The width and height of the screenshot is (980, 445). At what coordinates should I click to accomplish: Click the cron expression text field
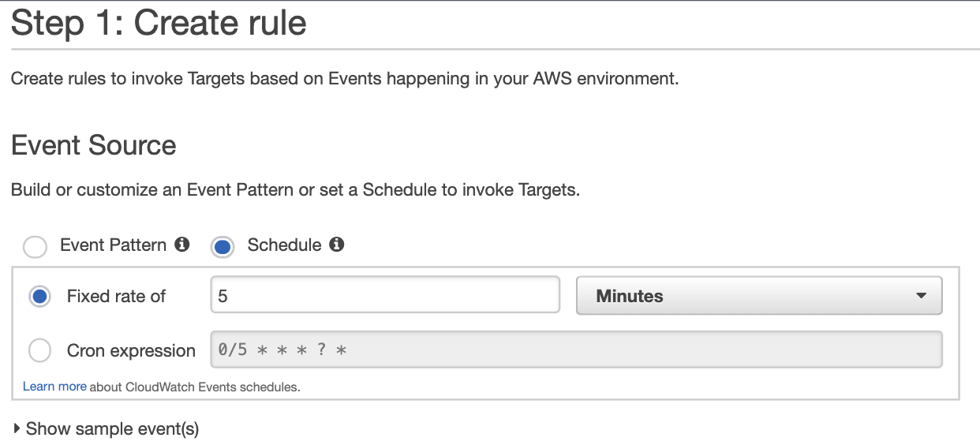click(576, 349)
